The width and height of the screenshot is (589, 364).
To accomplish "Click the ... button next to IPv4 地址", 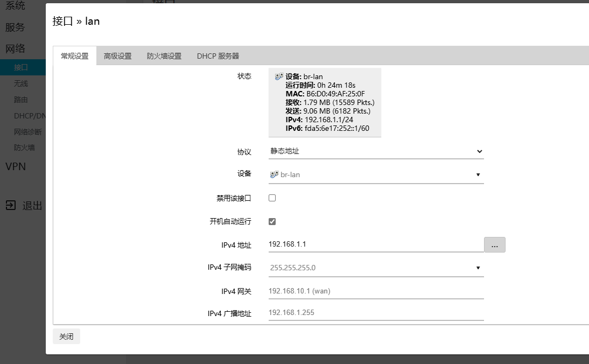I will (x=495, y=245).
